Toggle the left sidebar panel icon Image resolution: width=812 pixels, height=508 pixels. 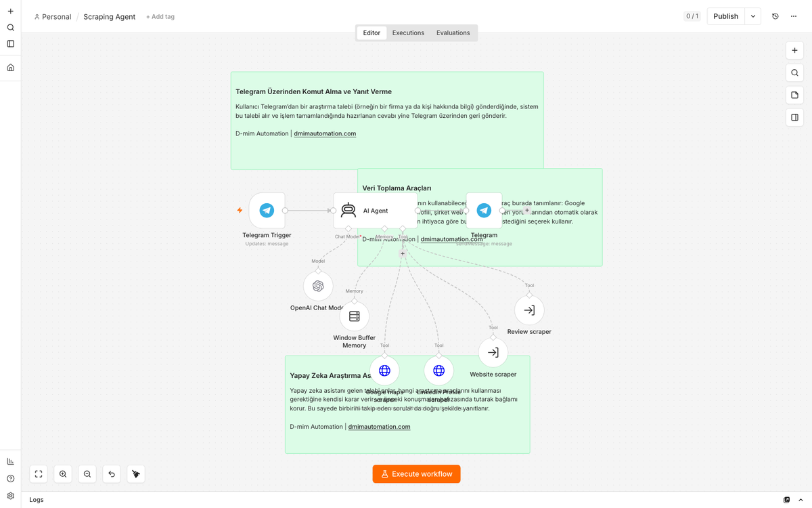[10, 44]
